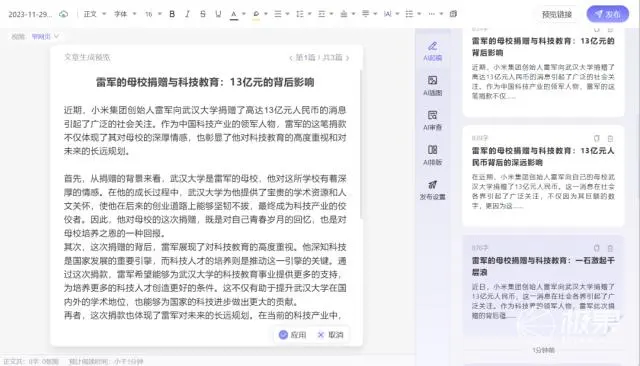Click the document title 2023-11-29

(x=30, y=14)
